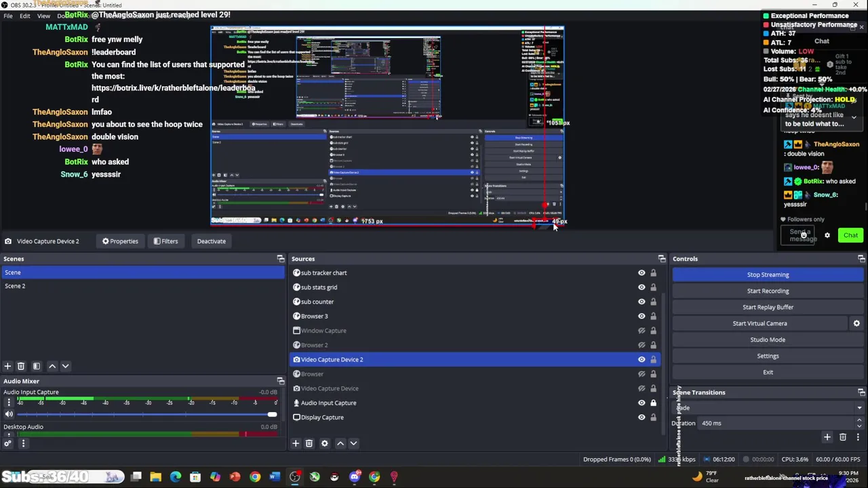Add a new scene with the plus icon

click(7, 366)
